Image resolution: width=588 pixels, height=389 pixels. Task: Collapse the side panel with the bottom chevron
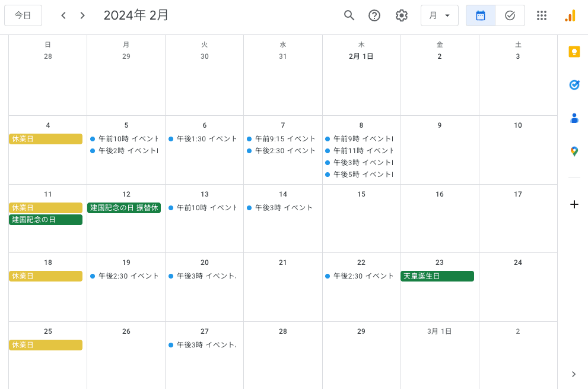(574, 374)
